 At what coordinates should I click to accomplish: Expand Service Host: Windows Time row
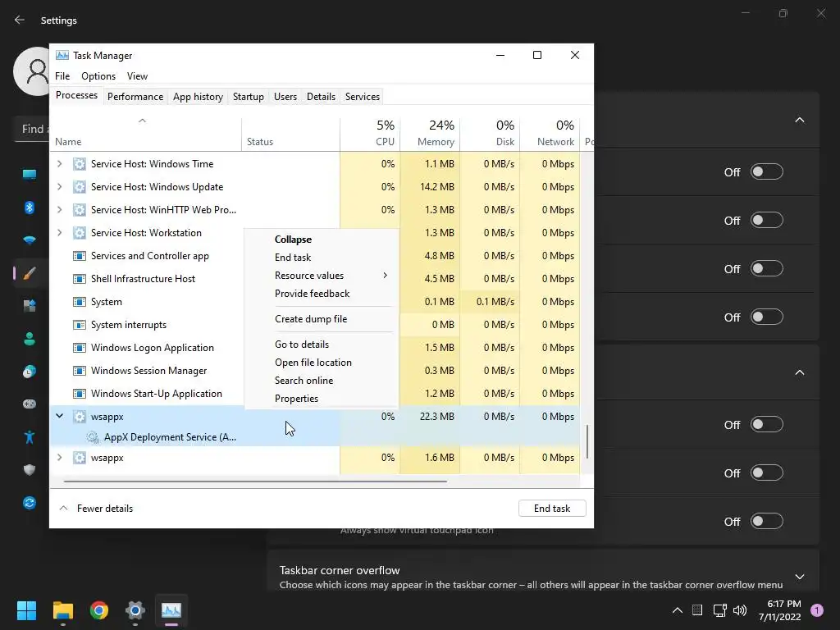click(x=59, y=164)
